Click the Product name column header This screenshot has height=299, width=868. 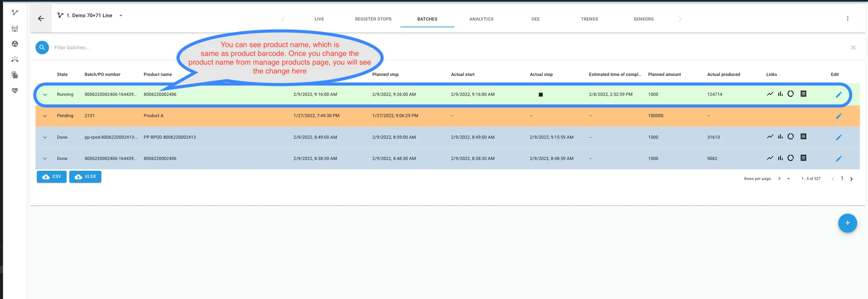158,75
